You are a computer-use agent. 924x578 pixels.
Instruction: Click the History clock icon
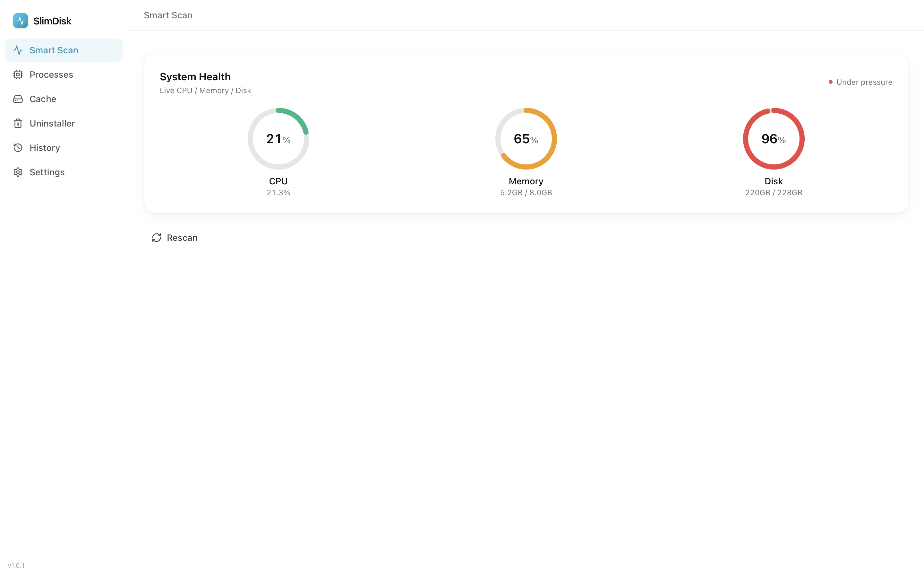[x=18, y=148]
